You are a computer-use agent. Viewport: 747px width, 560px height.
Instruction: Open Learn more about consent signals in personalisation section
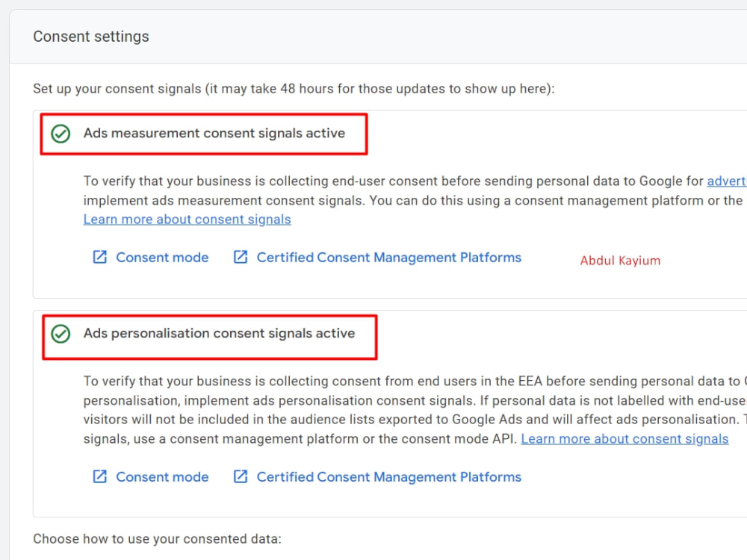coord(624,438)
